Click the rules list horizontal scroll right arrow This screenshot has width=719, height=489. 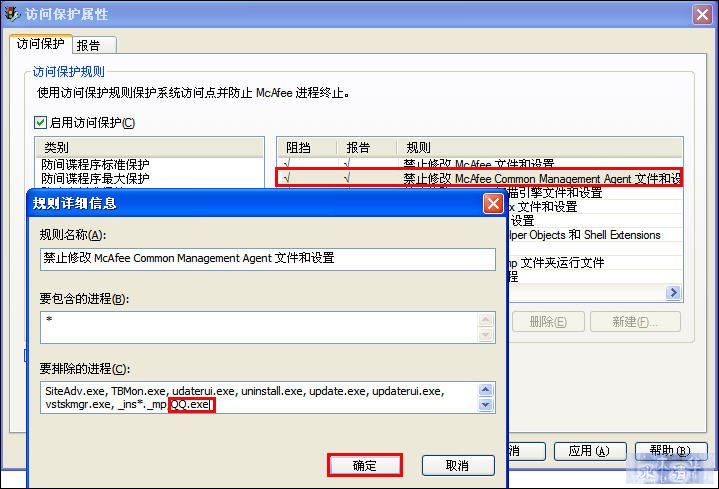pos(673,292)
